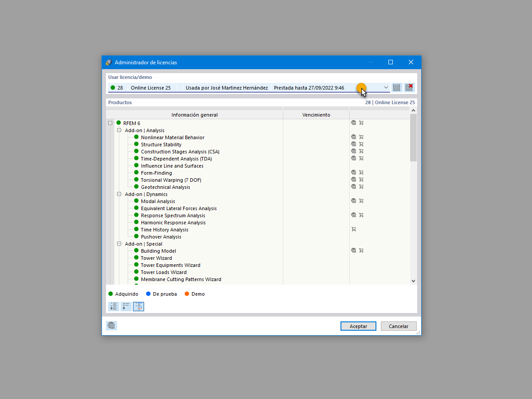The width and height of the screenshot is (532, 399).
Task: Click the '28 | Online License 25' heading
Action: point(390,102)
